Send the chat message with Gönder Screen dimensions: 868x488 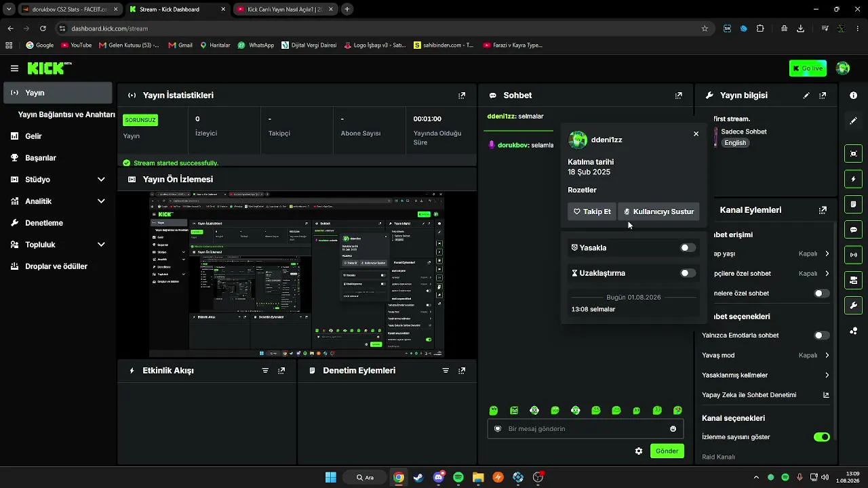[667, 451]
